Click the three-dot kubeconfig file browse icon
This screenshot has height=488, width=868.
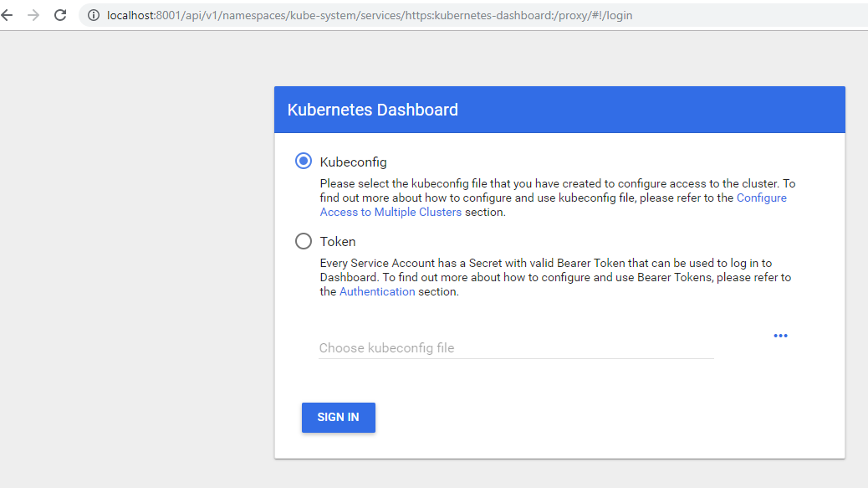tap(780, 336)
